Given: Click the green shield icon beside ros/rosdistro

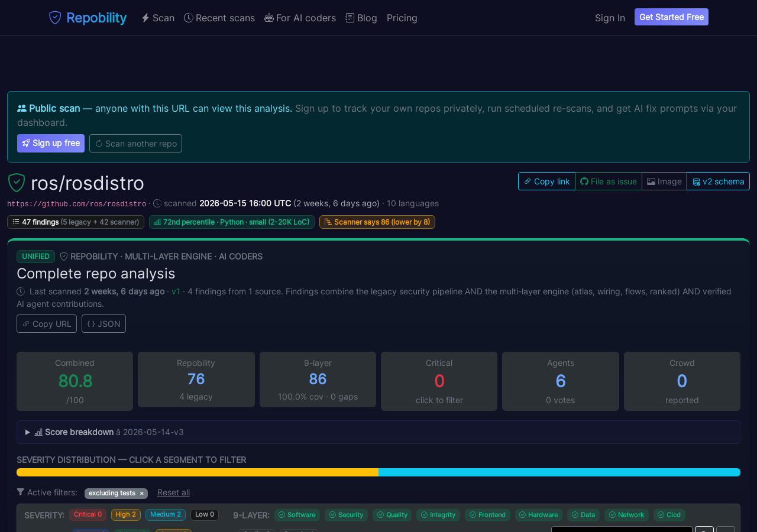Looking at the screenshot, I should 17,183.
